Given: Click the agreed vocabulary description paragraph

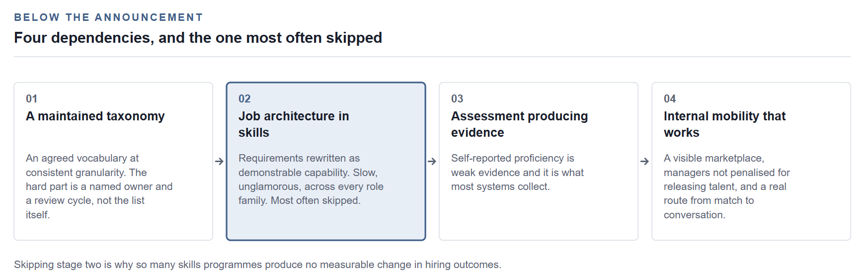Looking at the screenshot, I should click(99, 186).
